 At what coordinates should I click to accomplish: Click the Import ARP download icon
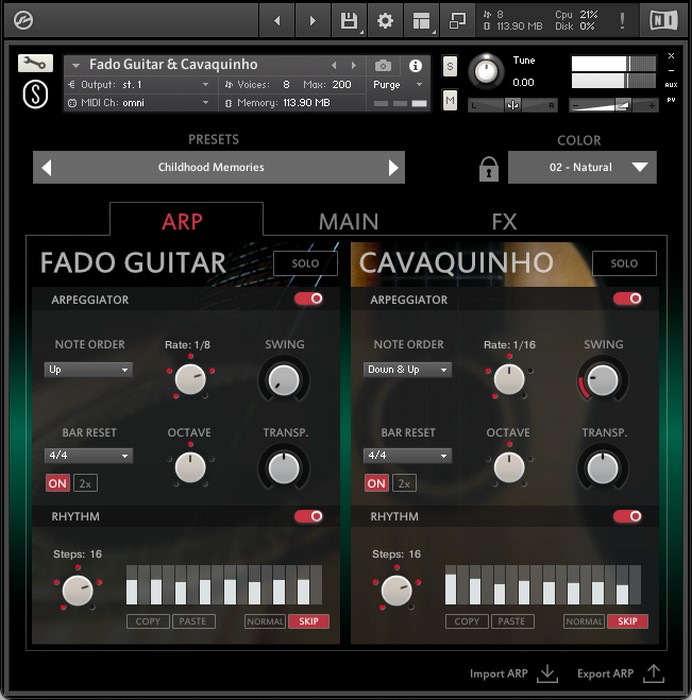coord(547,673)
